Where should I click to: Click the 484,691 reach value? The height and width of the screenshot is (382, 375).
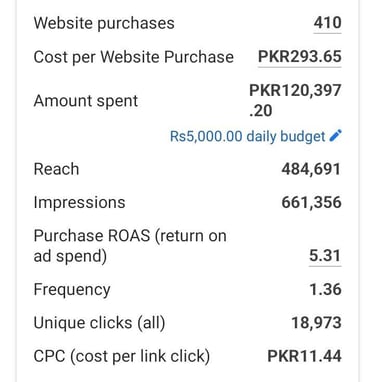click(311, 169)
